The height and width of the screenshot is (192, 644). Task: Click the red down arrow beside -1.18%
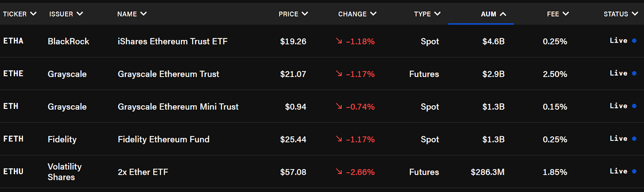pyautogui.click(x=339, y=41)
